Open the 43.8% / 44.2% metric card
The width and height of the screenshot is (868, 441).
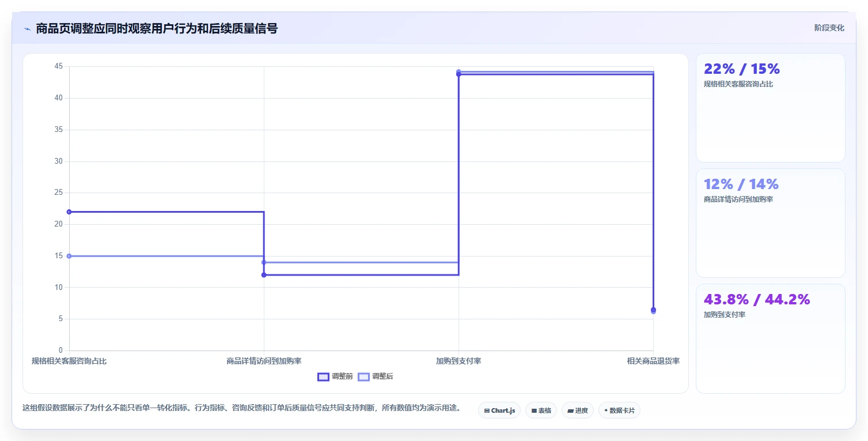(771, 338)
